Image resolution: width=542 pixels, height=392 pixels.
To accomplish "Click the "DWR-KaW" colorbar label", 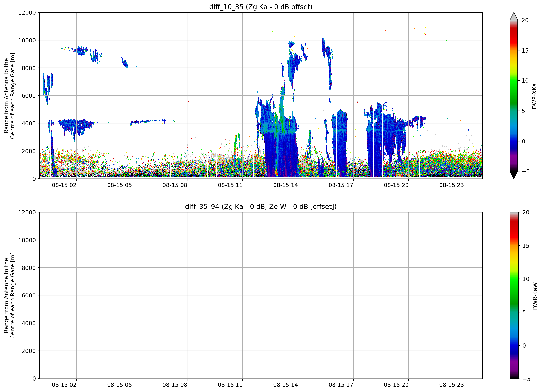I will 535,296.
